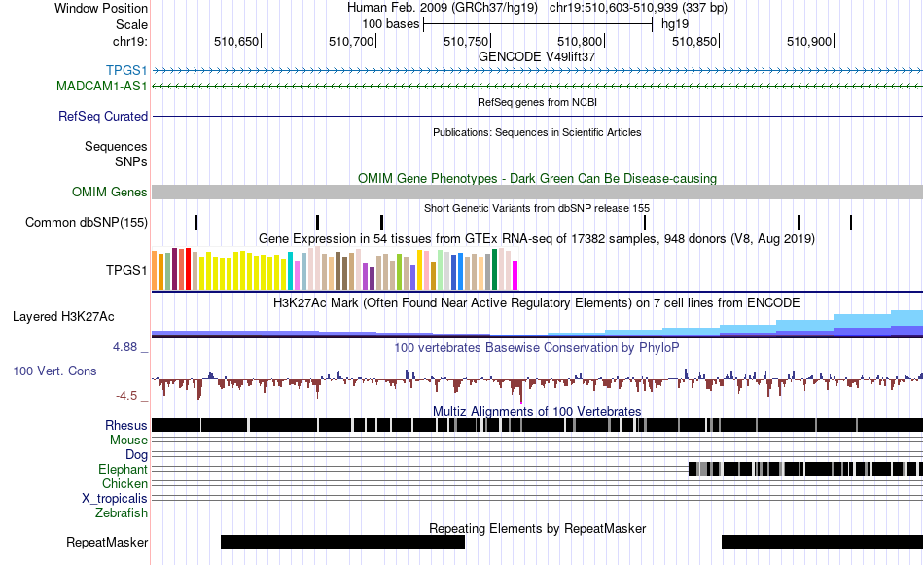Open the GENCODE V49lift37 track title
Image resolution: width=924 pixels, height=565 pixels.
tap(537, 57)
